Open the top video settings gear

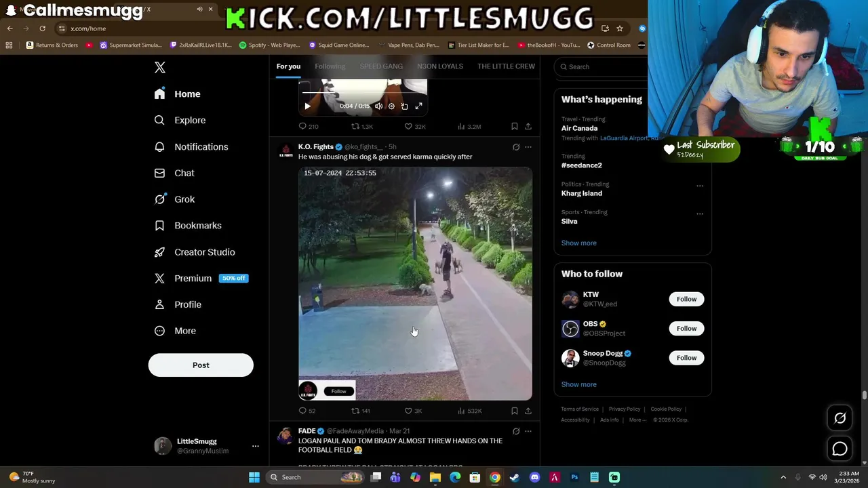391,106
